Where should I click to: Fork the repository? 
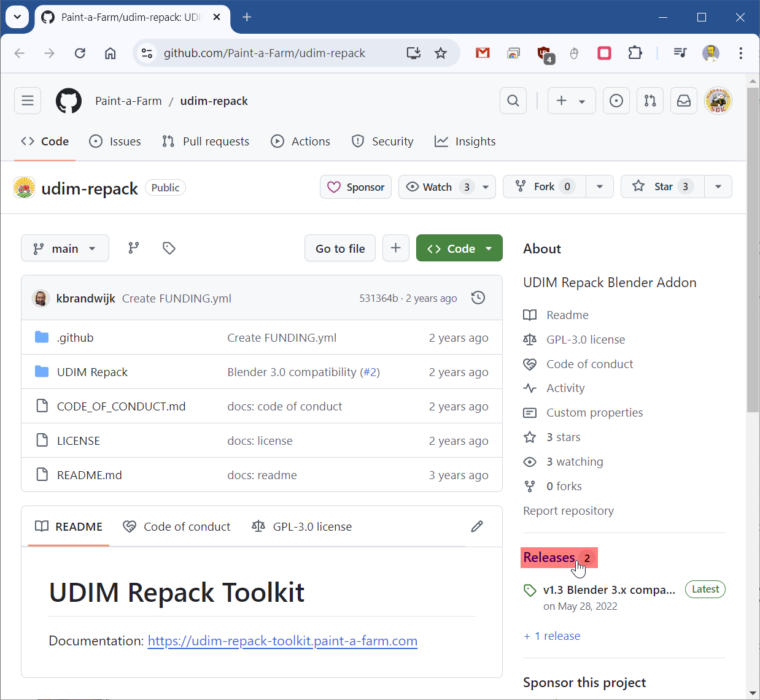tap(545, 187)
